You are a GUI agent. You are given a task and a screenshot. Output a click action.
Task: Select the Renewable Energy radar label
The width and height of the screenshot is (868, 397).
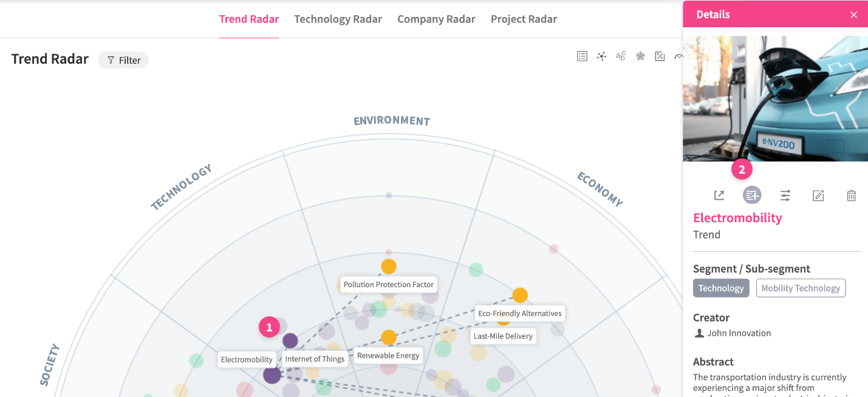388,356
